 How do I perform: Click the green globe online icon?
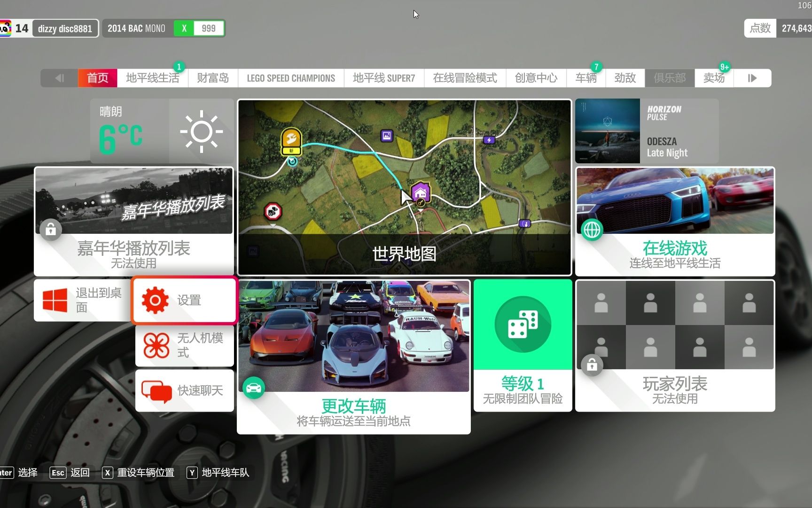click(592, 230)
